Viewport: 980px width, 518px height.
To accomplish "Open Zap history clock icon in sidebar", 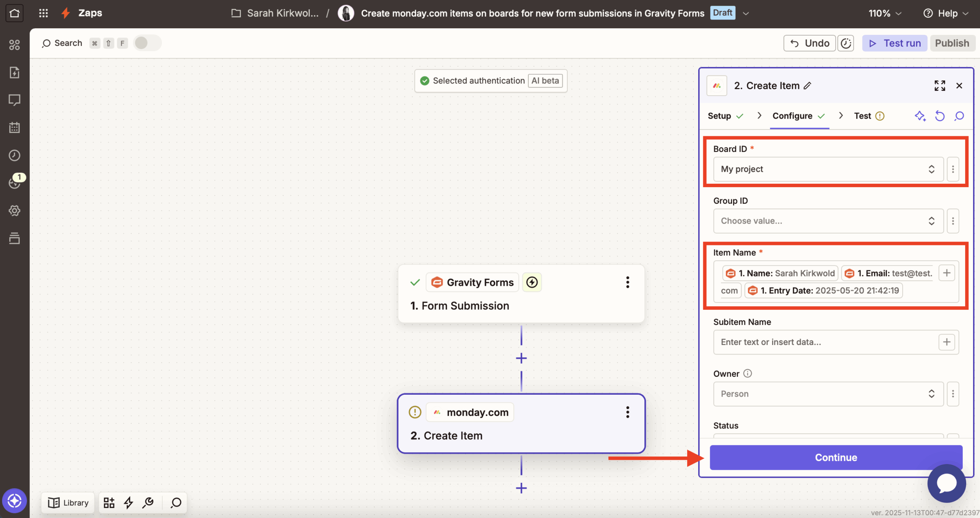I will coord(14,155).
